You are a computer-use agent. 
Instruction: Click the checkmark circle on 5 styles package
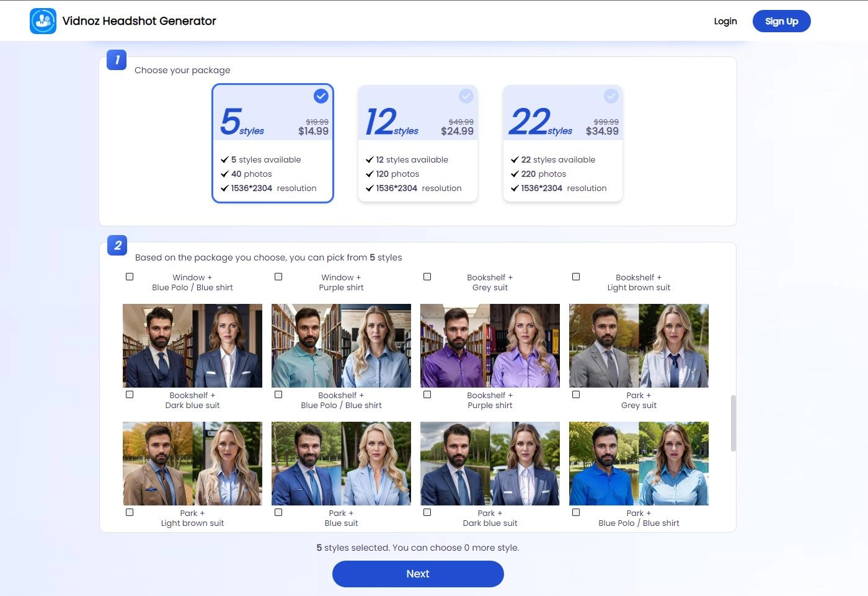pos(321,96)
